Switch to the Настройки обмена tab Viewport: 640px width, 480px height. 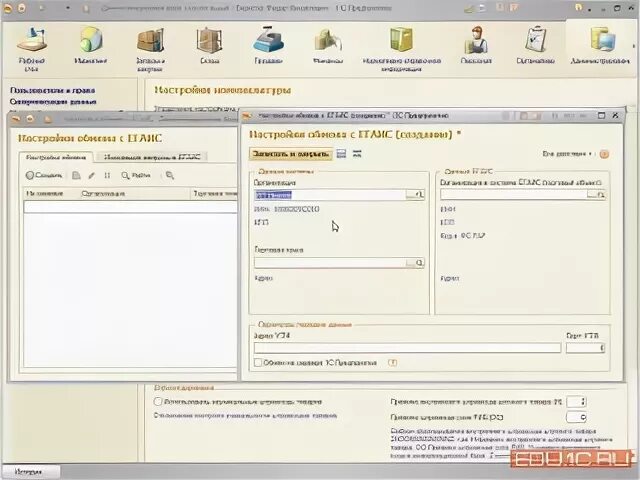point(56,157)
